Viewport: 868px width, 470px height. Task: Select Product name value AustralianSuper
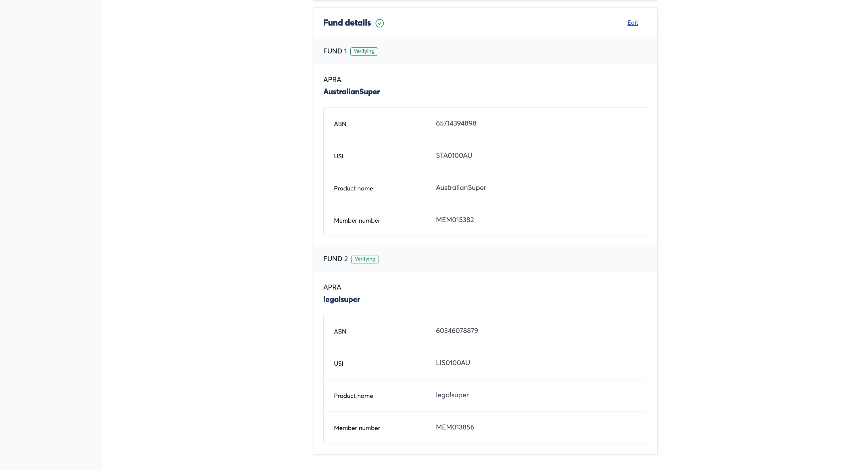pyautogui.click(x=461, y=188)
